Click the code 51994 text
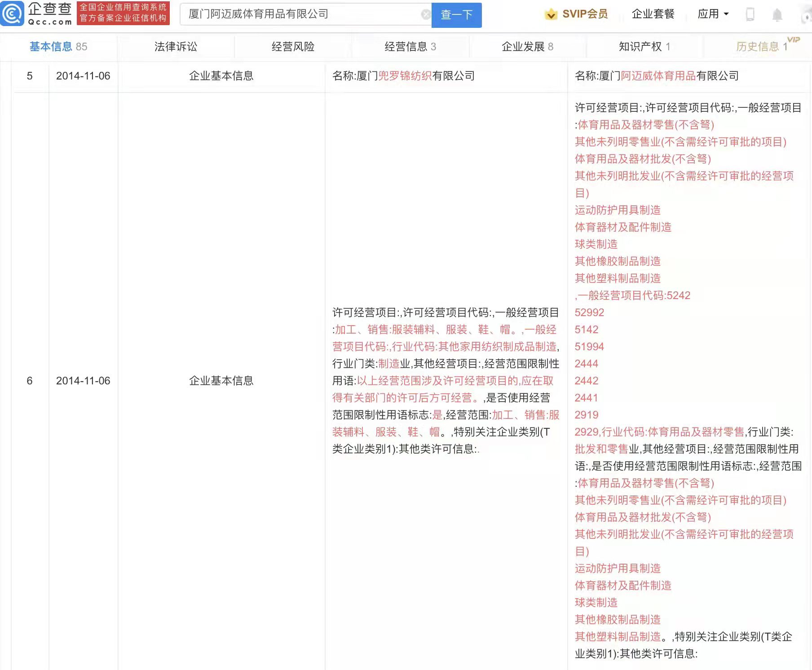 point(589,347)
